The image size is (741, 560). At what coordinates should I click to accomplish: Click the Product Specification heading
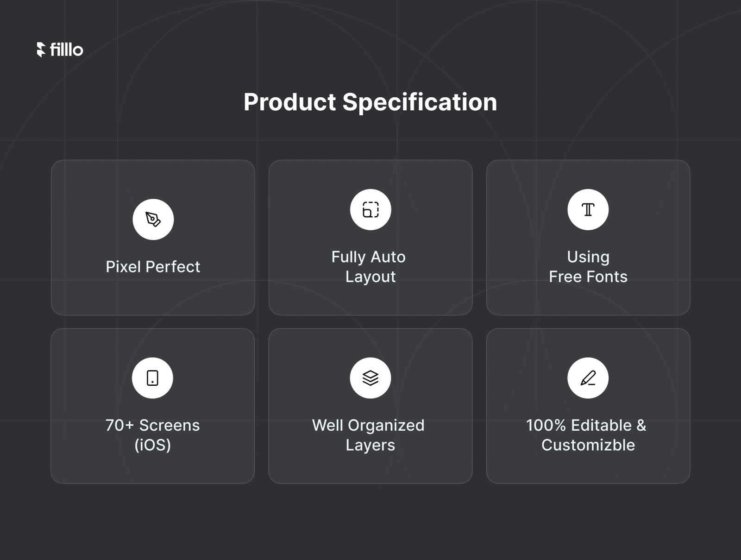(x=370, y=102)
